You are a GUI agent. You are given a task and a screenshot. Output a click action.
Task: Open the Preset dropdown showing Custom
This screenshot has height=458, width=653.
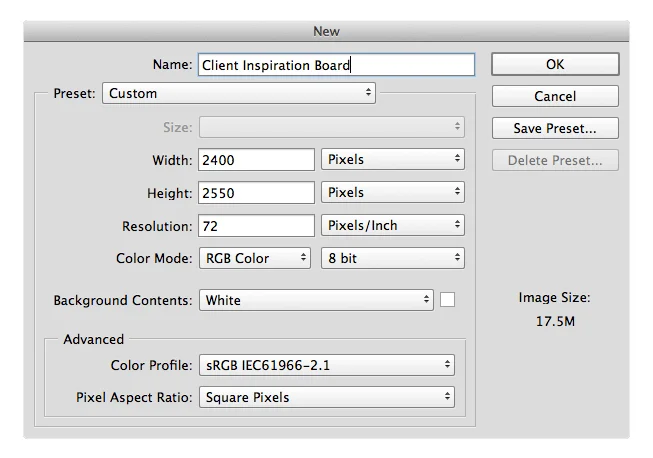239,93
